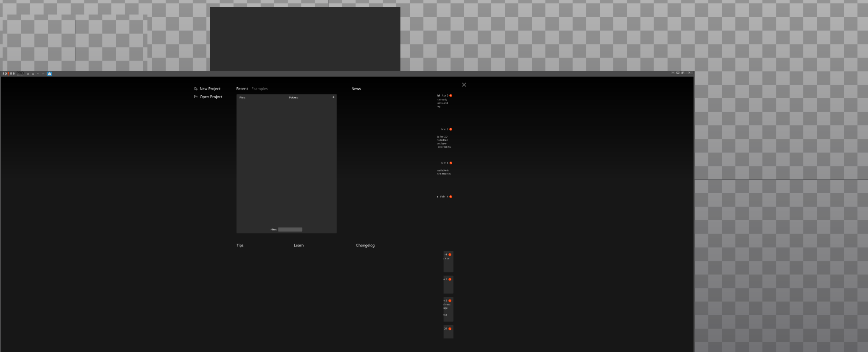Open the Mar 6 news entry

click(445, 138)
